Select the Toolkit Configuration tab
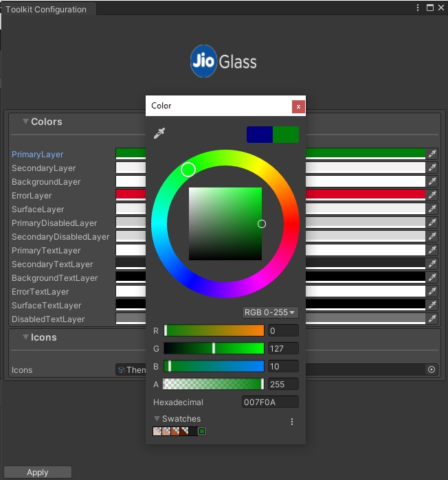This screenshot has width=448, height=480. click(x=47, y=10)
